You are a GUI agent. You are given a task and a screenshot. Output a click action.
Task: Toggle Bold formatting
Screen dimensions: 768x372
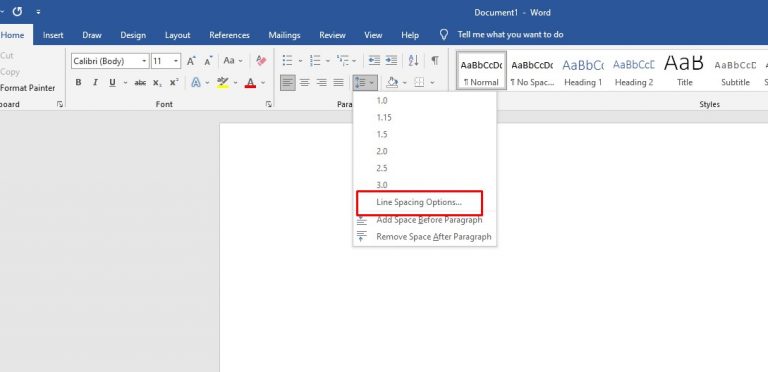(78, 83)
